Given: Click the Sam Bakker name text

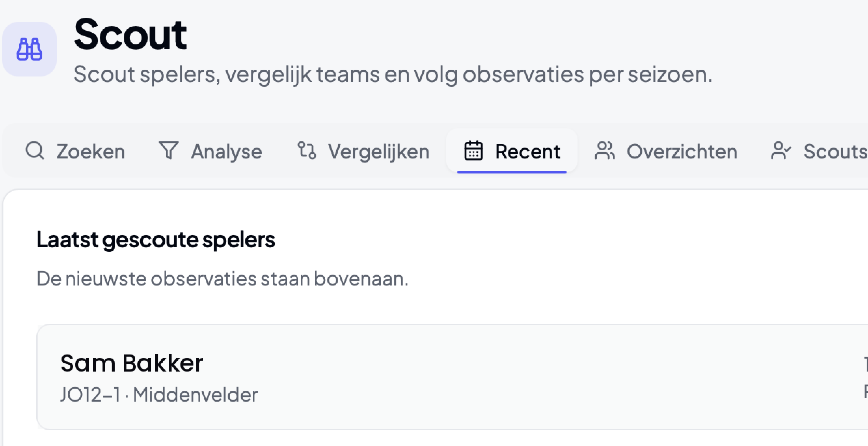Looking at the screenshot, I should [132, 363].
